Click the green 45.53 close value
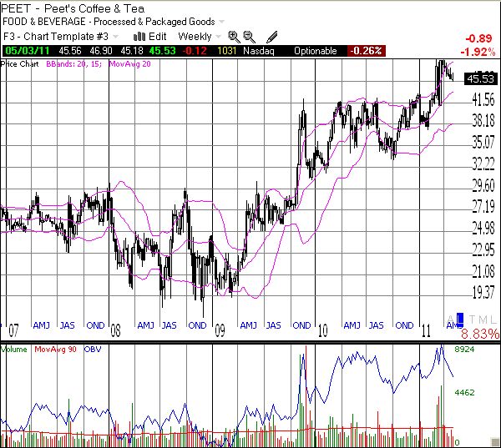This screenshot has width=501, height=448. [162, 51]
